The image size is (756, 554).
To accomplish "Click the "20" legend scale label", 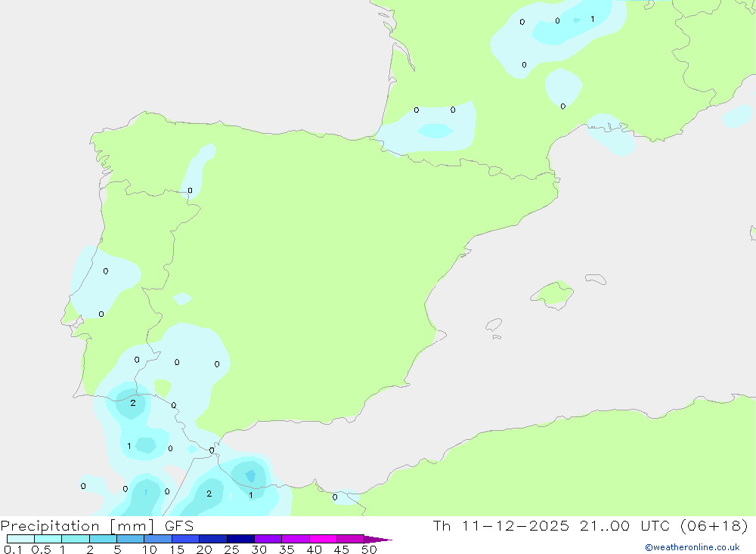I will point(204,549).
